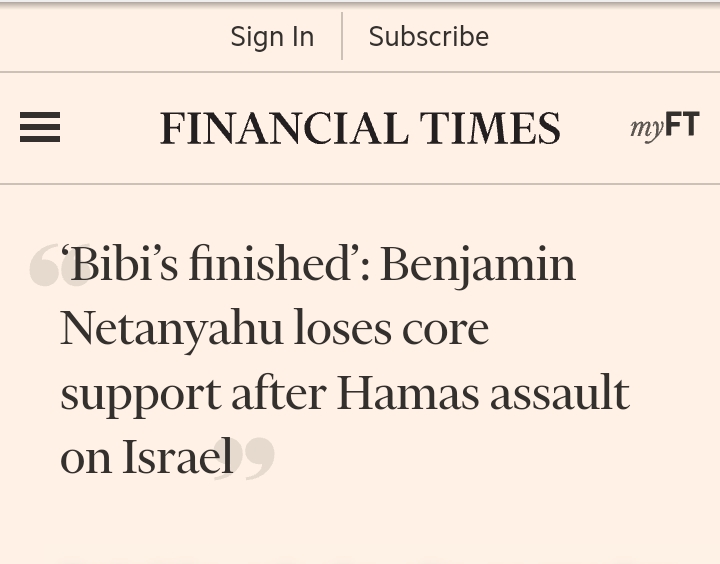
Task: Click 'support after' in the headline
Action: coord(193,395)
